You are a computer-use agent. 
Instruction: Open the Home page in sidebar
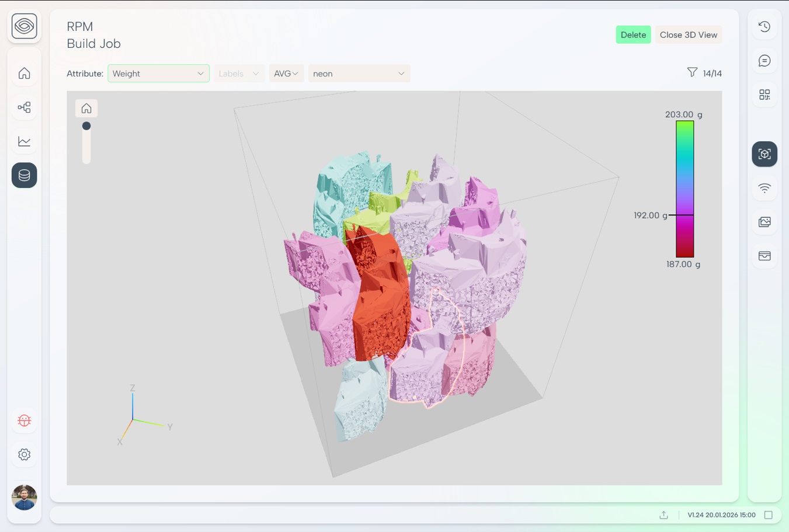tap(24, 74)
